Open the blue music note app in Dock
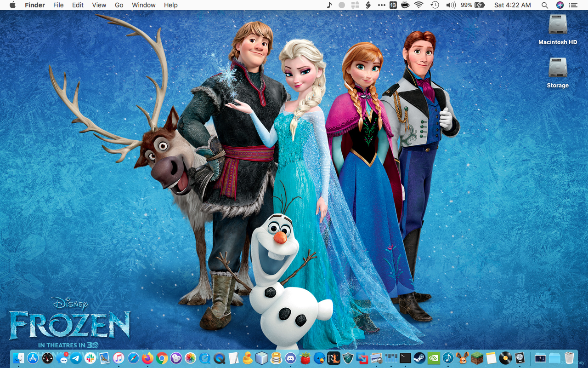 coord(448,358)
